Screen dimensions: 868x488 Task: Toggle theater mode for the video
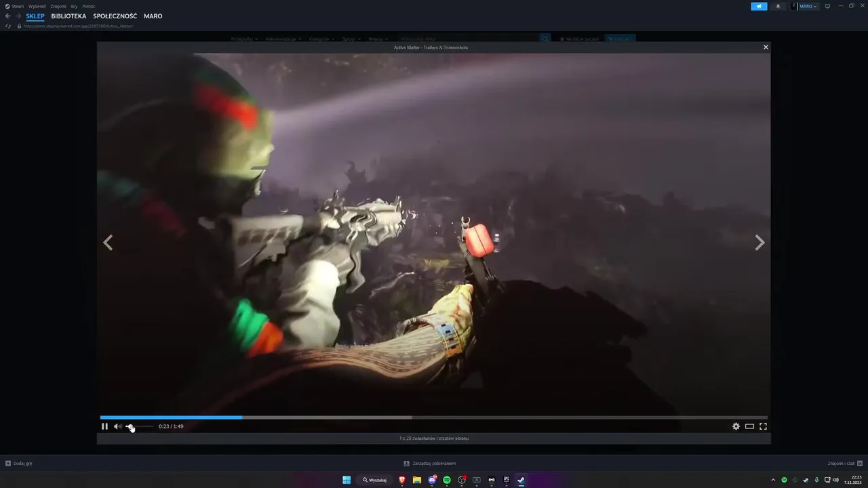[x=749, y=426]
